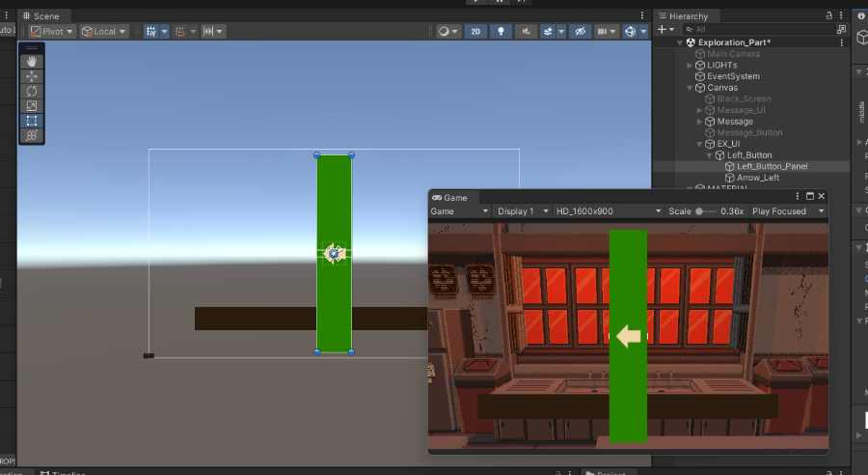The height and width of the screenshot is (475, 868).
Task: Select the combined Transform tool
Action: [32, 136]
